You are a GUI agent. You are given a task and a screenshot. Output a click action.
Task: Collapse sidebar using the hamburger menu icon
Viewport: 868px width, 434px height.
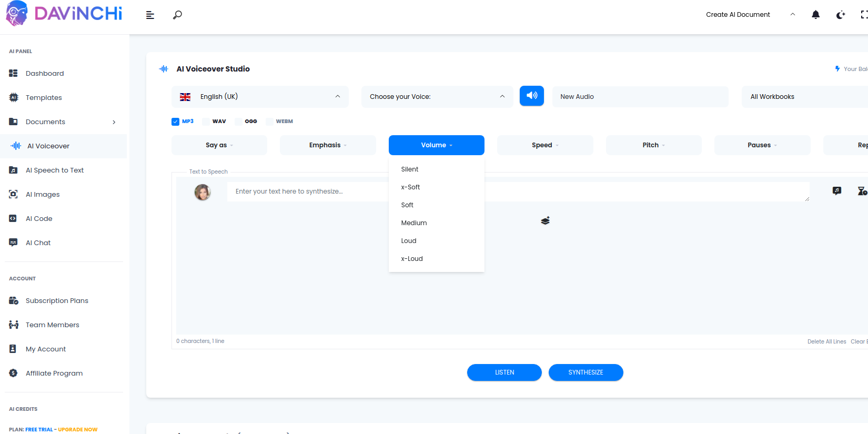click(x=150, y=15)
